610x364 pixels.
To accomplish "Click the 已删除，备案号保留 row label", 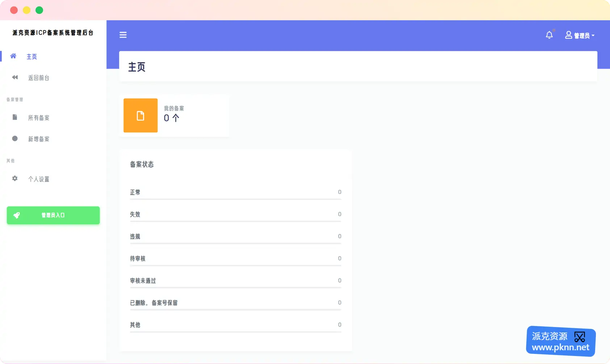I will 154,302.
